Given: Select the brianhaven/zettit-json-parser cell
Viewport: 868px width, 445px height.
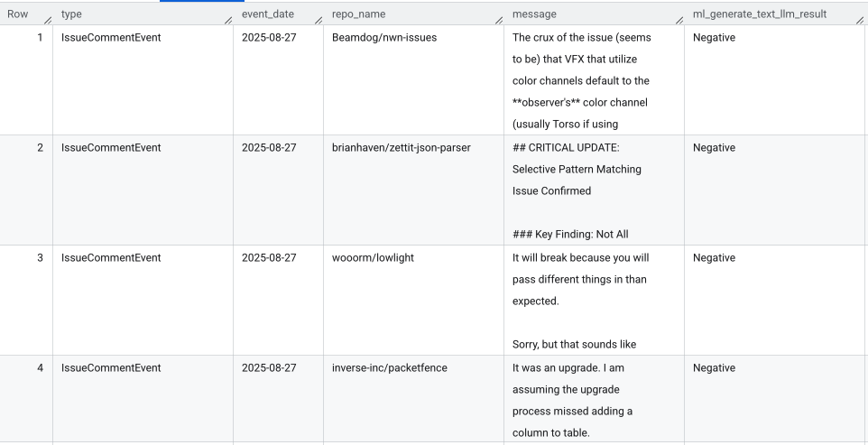Looking at the screenshot, I should [x=401, y=148].
